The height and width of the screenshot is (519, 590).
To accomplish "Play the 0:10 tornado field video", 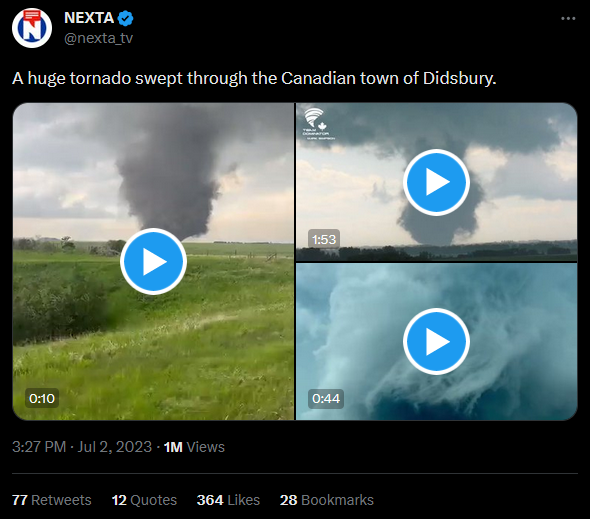I will [153, 261].
